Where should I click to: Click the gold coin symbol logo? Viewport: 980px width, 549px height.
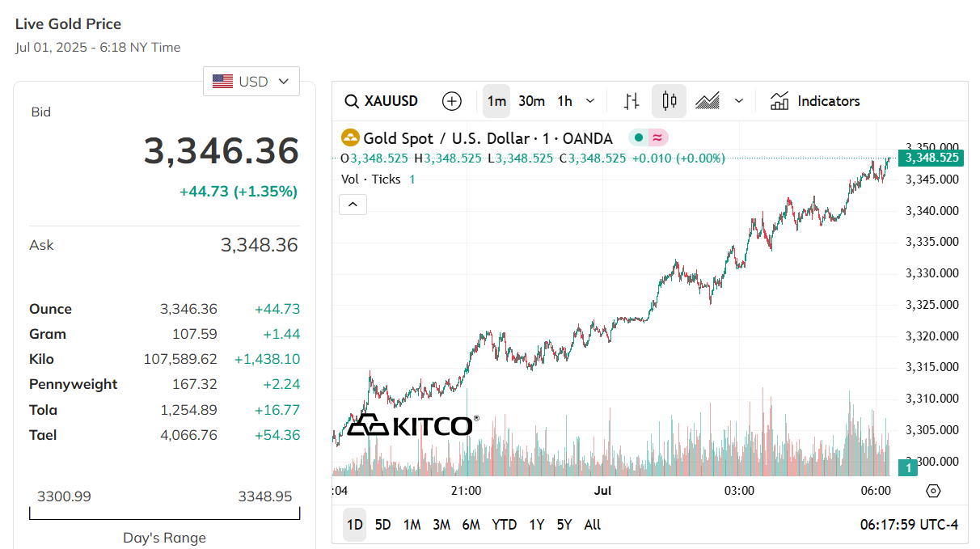click(350, 138)
